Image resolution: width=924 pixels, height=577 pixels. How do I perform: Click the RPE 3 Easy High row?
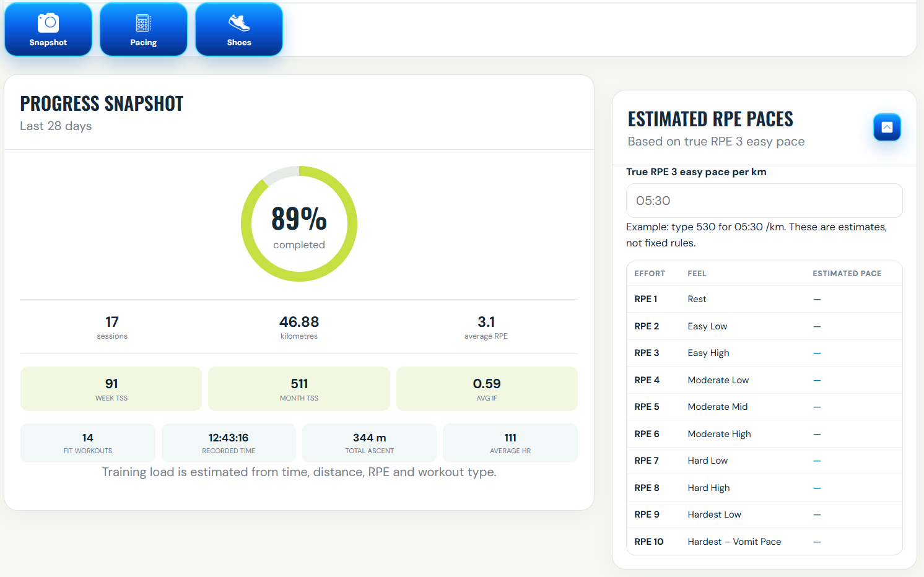click(x=764, y=353)
